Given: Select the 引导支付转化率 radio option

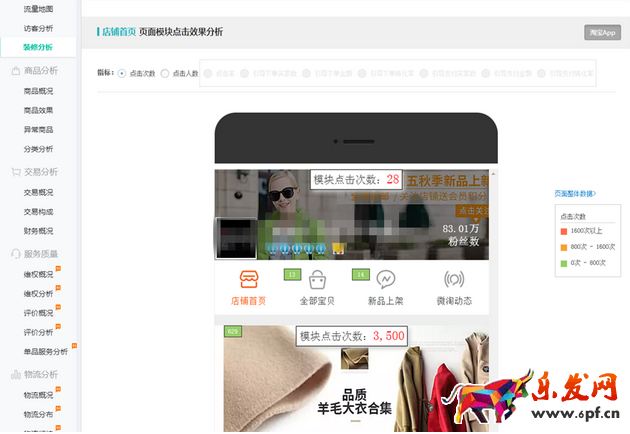Looking at the screenshot, I should (541, 74).
